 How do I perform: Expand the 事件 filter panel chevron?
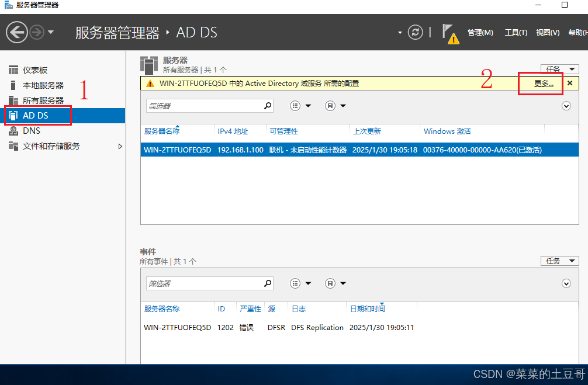point(566,283)
